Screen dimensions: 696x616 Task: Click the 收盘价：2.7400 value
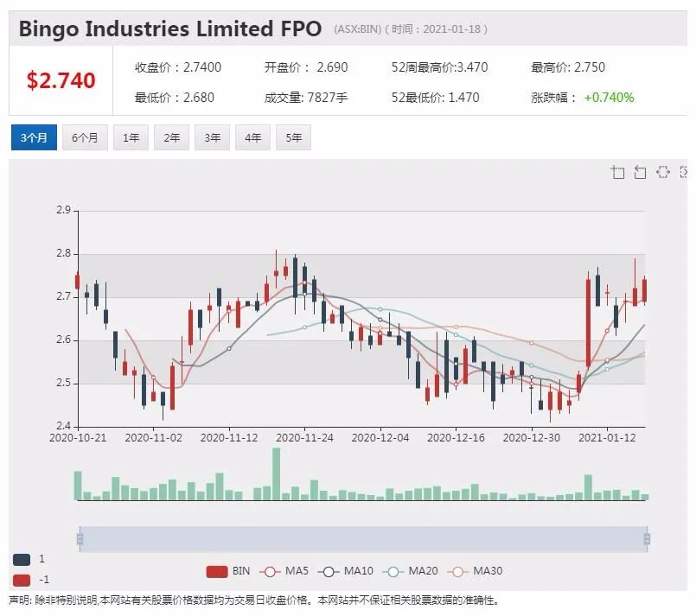178,67
